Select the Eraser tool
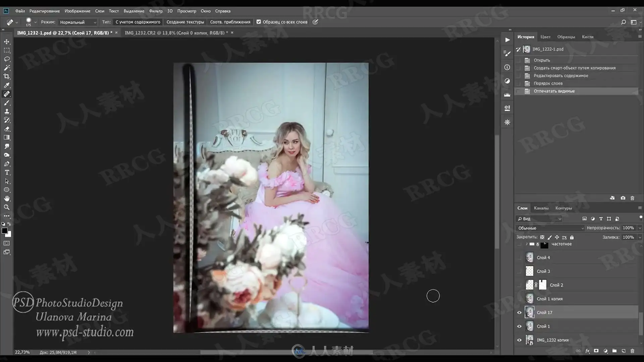 click(x=7, y=129)
